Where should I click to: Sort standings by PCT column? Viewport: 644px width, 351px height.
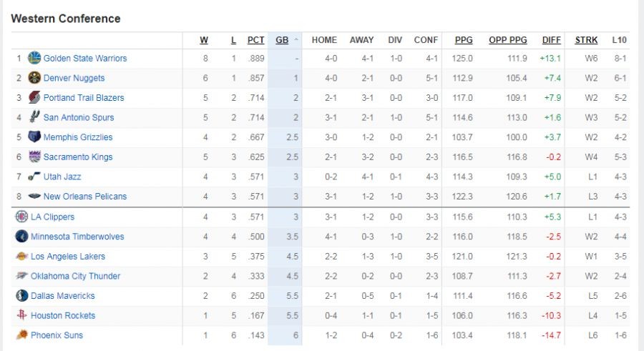(x=255, y=40)
